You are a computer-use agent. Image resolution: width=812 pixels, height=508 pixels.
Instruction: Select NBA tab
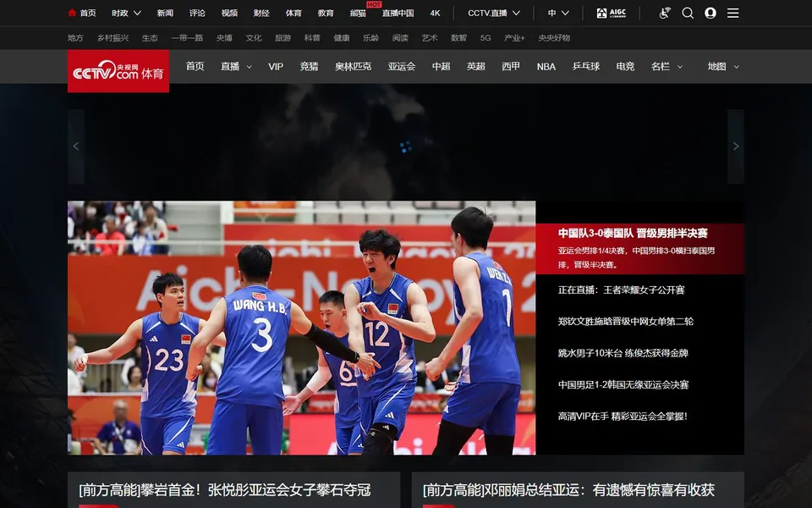tap(546, 66)
